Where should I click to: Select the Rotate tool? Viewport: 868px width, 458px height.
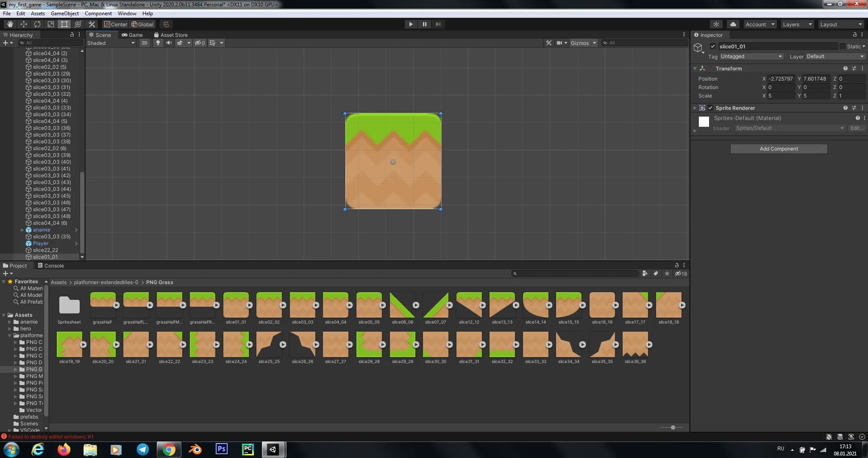point(37,24)
